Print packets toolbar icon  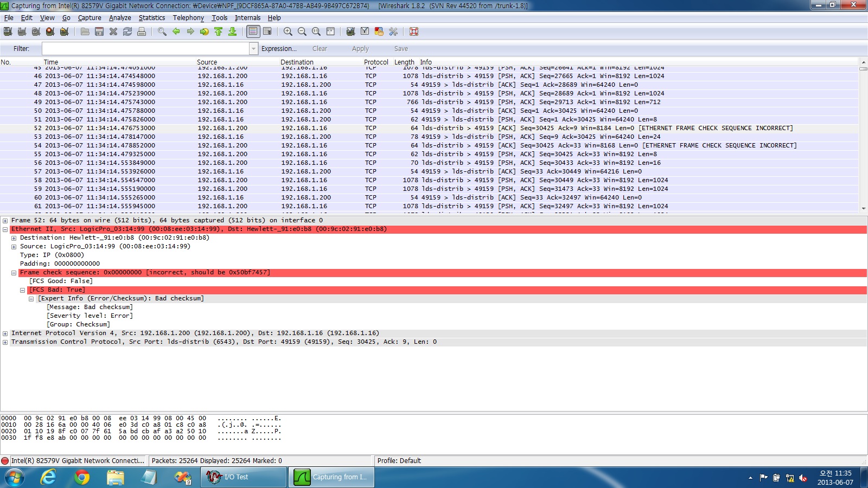(142, 31)
